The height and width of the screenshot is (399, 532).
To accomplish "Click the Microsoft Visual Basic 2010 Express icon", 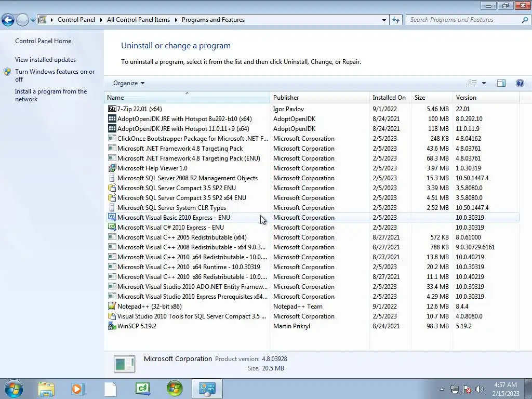I will click(x=112, y=218).
